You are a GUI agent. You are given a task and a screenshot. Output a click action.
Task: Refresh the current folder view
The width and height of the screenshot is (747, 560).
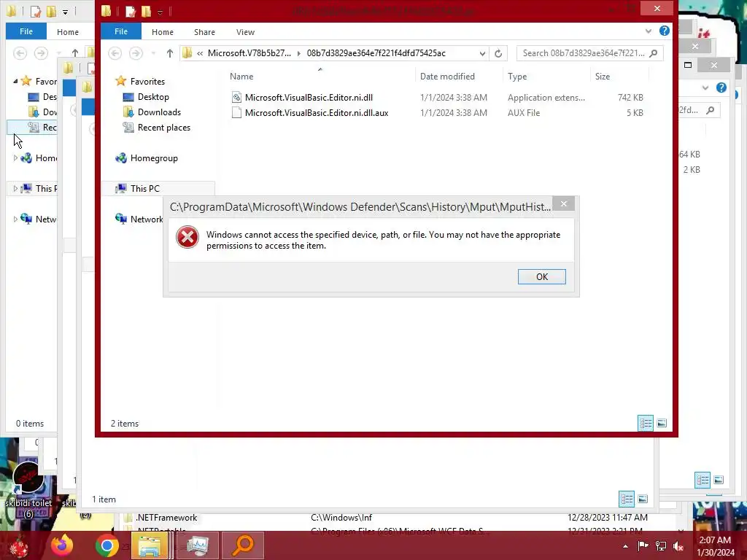tap(498, 53)
